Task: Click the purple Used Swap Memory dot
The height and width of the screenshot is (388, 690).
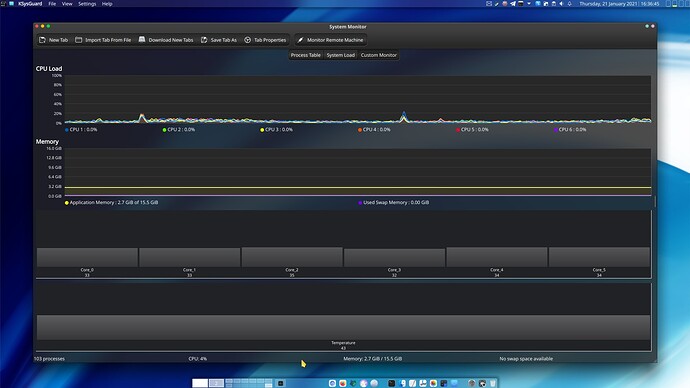Action: point(360,203)
